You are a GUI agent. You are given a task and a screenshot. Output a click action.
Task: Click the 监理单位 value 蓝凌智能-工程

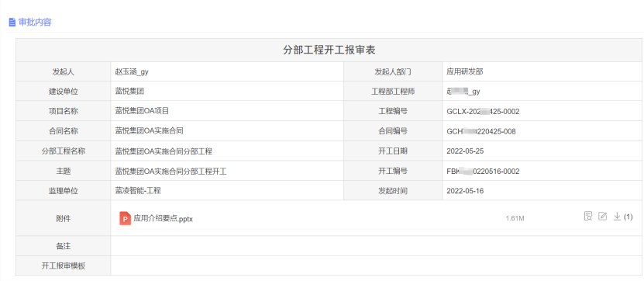(x=138, y=191)
